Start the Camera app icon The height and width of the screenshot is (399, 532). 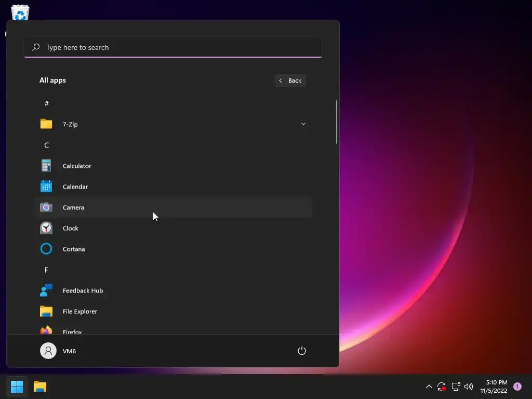point(46,207)
